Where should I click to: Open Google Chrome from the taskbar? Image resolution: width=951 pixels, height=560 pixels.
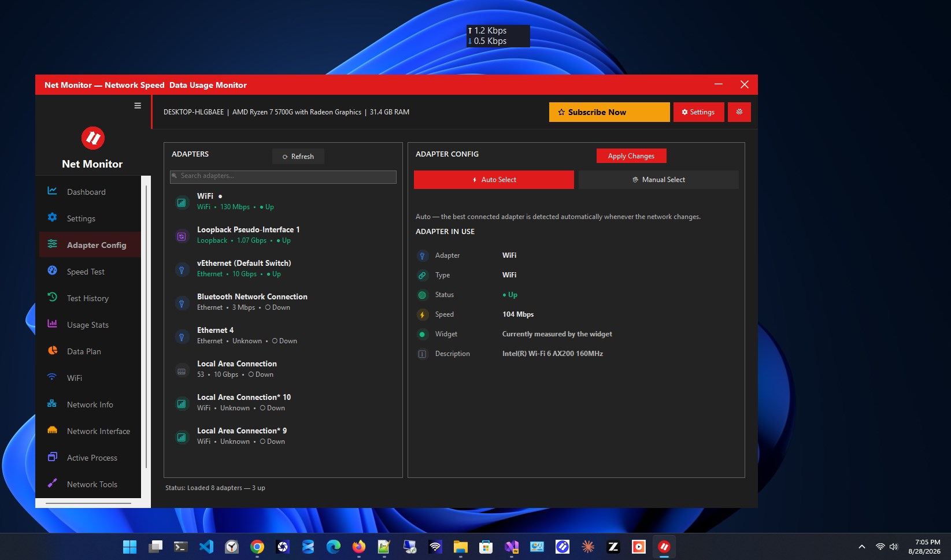pyautogui.click(x=257, y=547)
